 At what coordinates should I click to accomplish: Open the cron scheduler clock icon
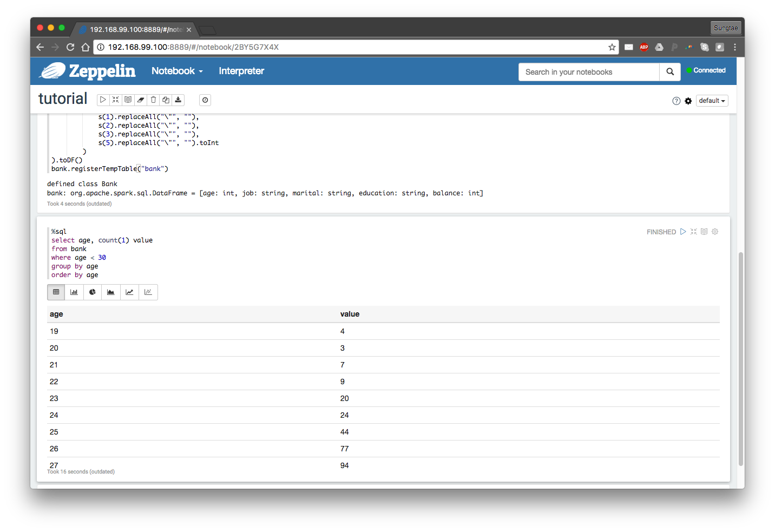click(205, 100)
